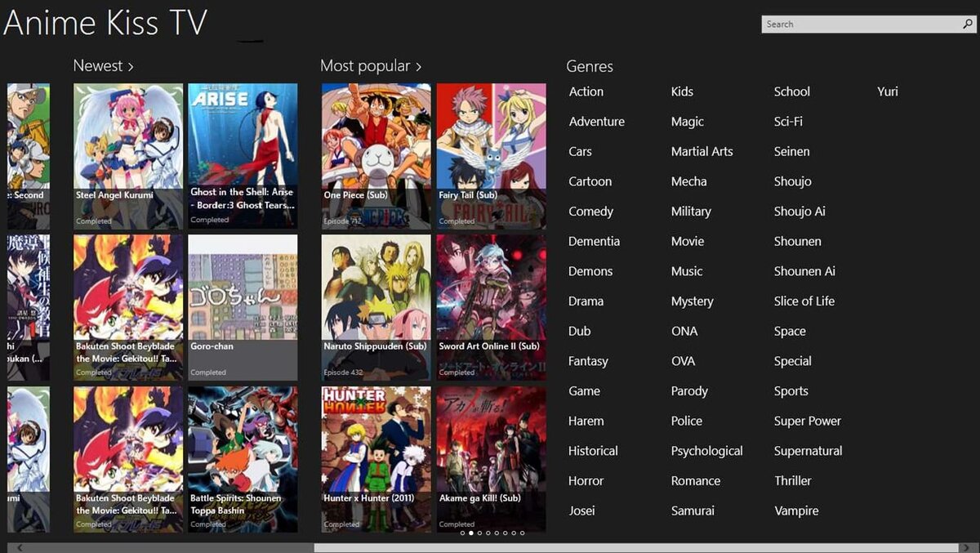The width and height of the screenshot is (980, 553).
Task: Open the Most popular section heading
Action: pyautogui.click(x=371, y=66)
